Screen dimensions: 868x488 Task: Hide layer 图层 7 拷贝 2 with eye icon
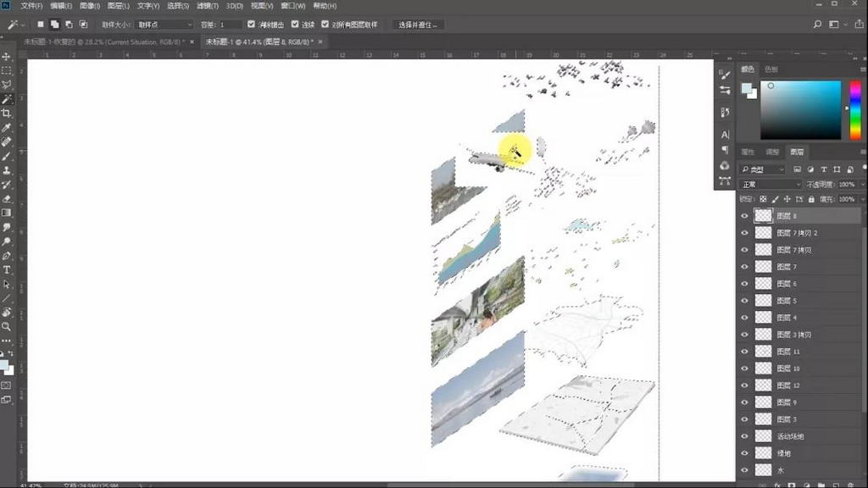(744, 232)
